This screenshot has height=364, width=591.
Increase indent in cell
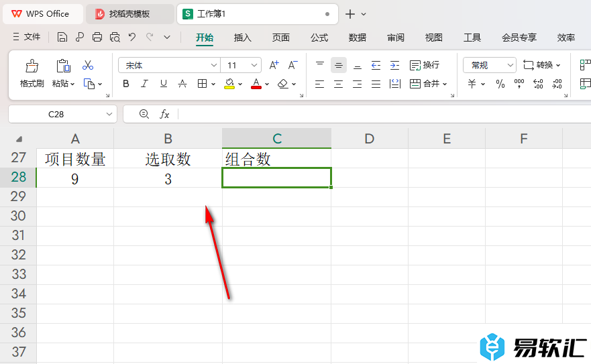[394, 65]
